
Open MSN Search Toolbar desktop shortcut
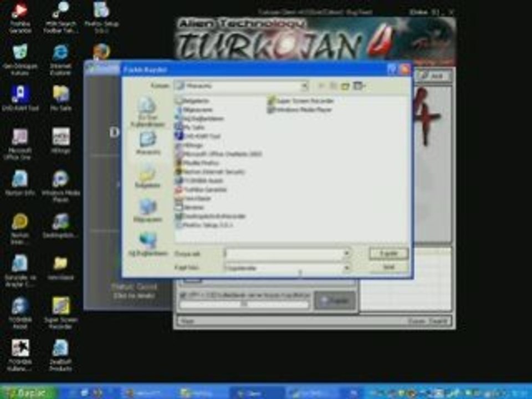[x=60, y=18]
